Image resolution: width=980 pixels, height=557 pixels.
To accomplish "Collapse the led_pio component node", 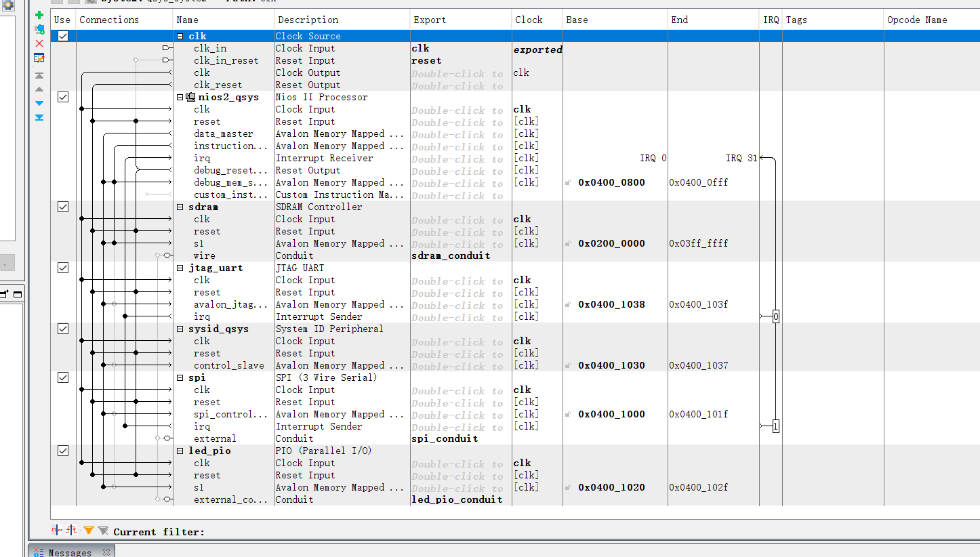I will pyautogui.click(x=180, y=451).
